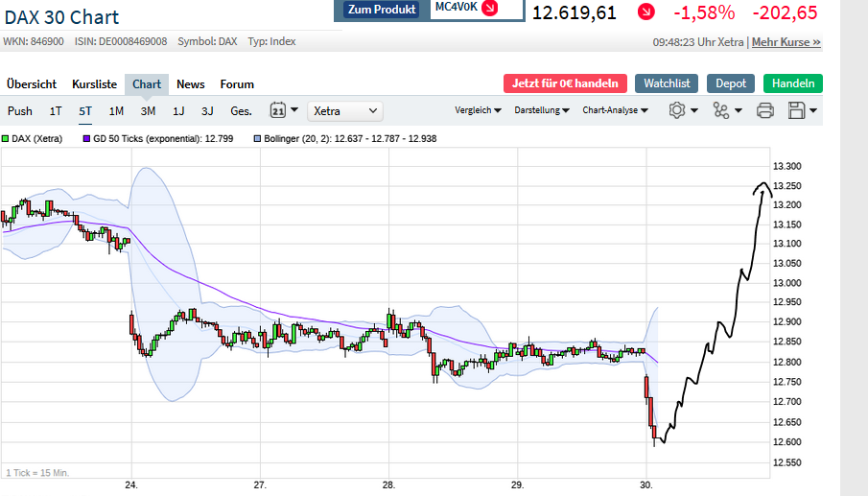The height and width of the screenshot is (496, 868).
Task: Expand the arrow next to settings gear
Action: 694,110
